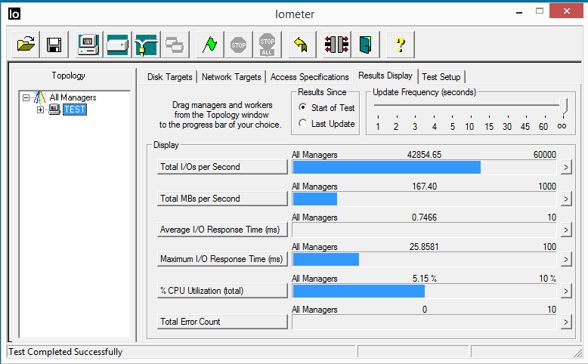
Task: Click the Reset Workers yellow arrow icon
Action: point(300,45)
